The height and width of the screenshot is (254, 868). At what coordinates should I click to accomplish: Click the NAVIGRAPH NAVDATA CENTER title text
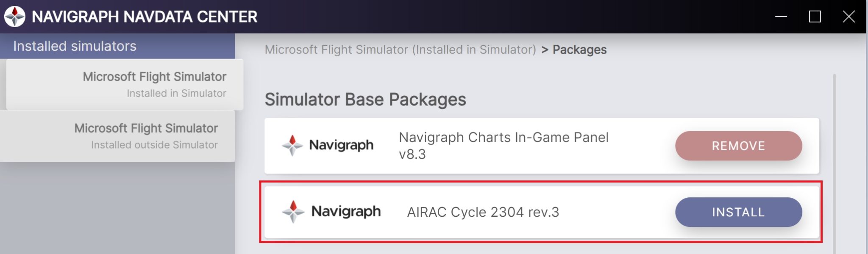145,17
